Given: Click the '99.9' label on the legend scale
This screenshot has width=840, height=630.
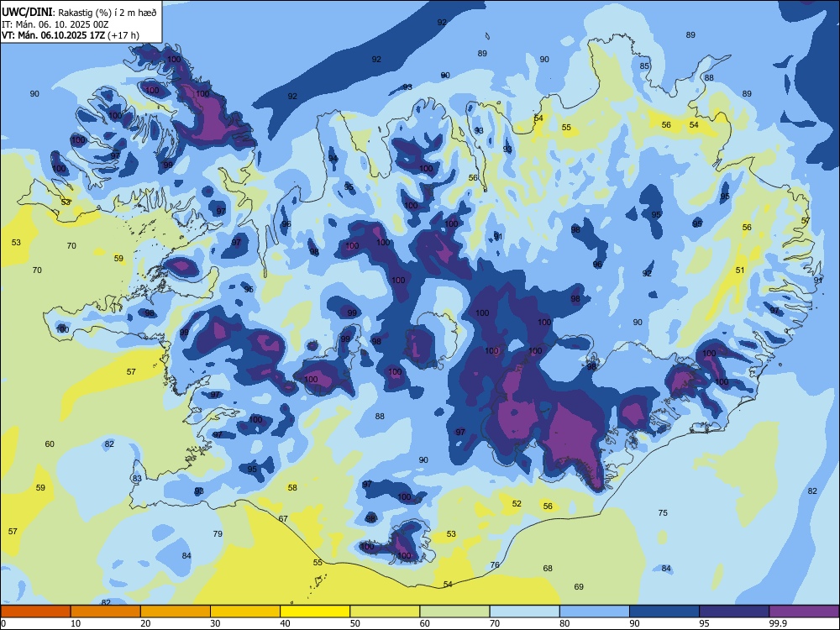Looking at the screenshot, I should coord(777,623).
